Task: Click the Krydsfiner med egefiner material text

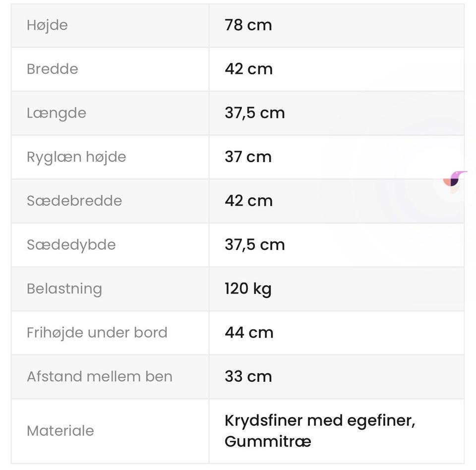Action: 320,421
